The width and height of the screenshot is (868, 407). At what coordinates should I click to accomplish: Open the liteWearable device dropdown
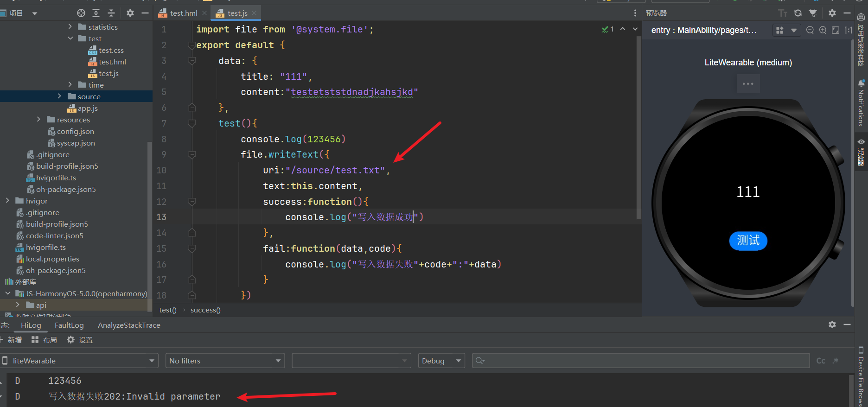[79, 361]
